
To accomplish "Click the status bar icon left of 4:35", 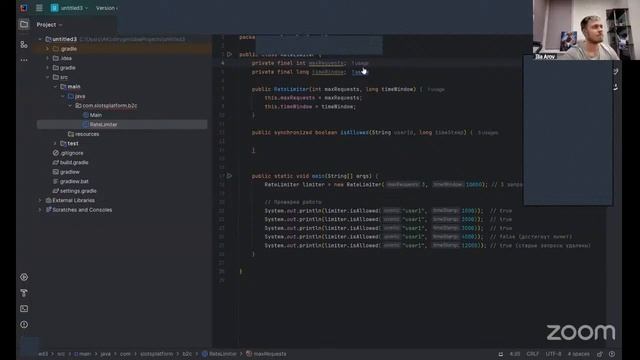I will pyautogui.click(x=500, y=354).
